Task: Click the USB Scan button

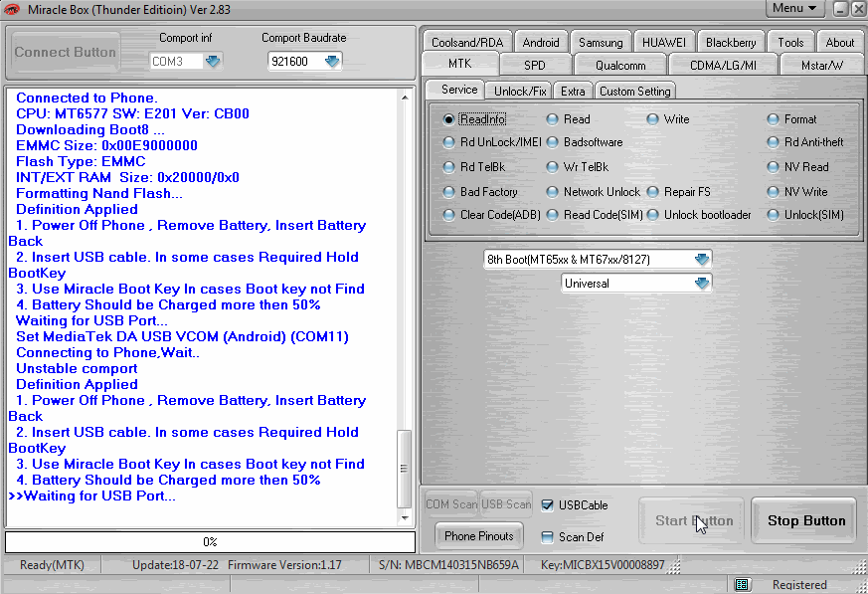Action: click(x=506, y=503)
